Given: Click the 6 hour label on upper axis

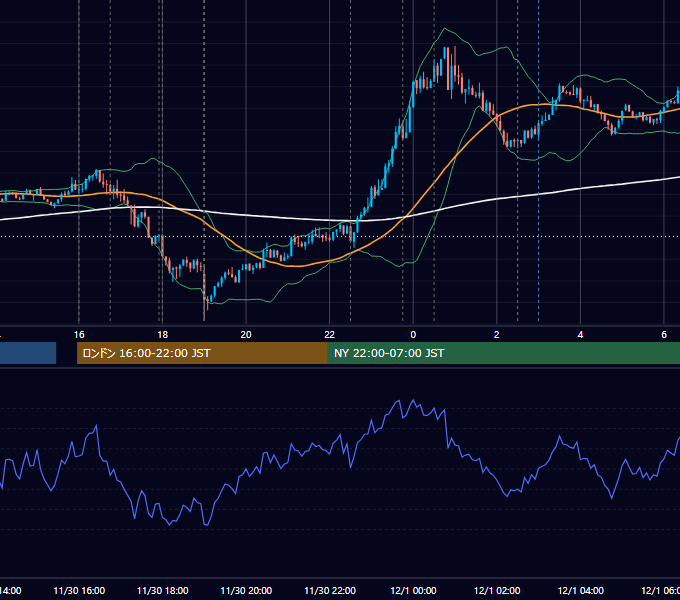Looking at the screenshot, I should coord(664,335).
